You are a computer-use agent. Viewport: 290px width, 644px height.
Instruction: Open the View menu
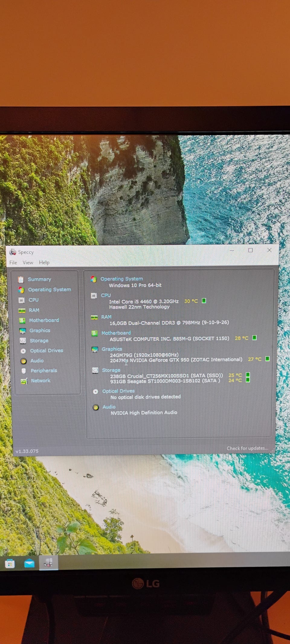coord(28,263)
